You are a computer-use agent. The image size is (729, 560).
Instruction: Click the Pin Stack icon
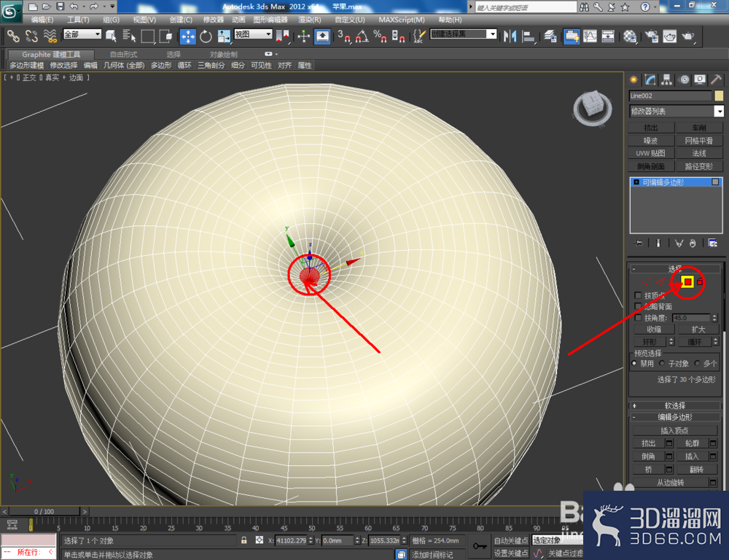[638, 243]
